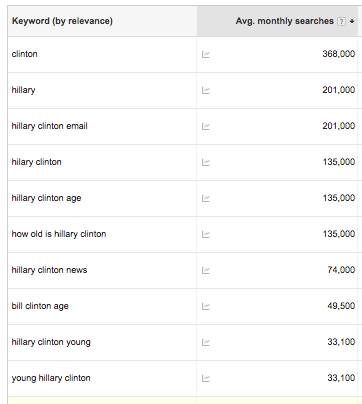Show trend chart for hillary clinton young
Screen dimensions: 362x404
tap(206, 342)
